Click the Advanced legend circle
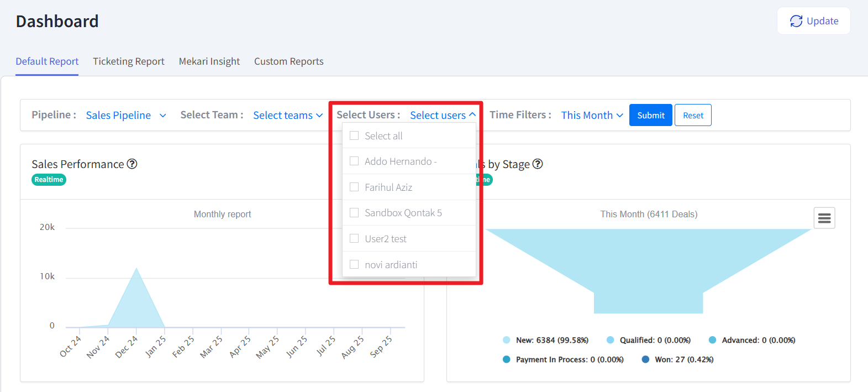 pyautogui.click(x=713, y=340)
